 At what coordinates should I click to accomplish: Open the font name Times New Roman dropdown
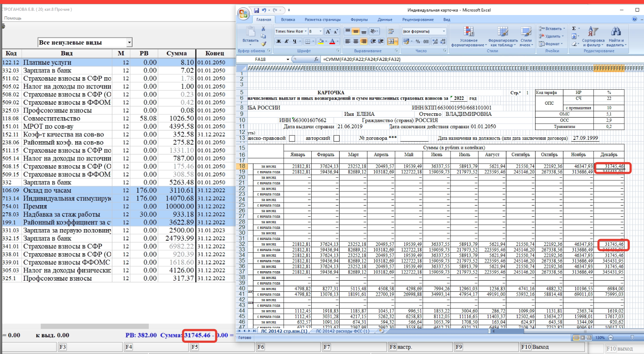pos(306,31)
